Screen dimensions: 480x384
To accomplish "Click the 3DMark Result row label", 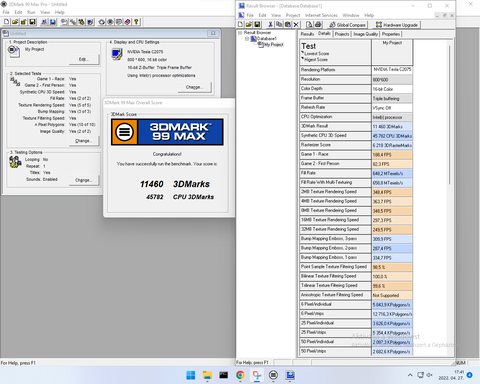I will pos(335,126).
